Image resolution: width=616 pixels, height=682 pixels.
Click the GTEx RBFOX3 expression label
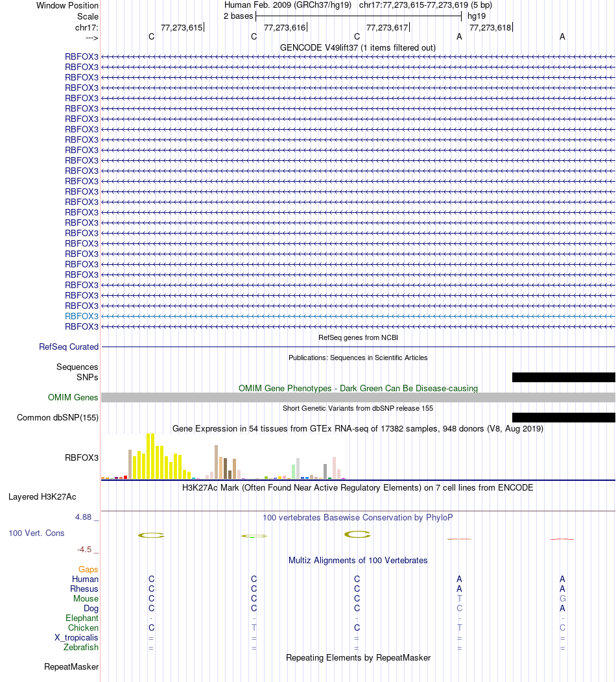pyautogui.click(x=82, y=457)
